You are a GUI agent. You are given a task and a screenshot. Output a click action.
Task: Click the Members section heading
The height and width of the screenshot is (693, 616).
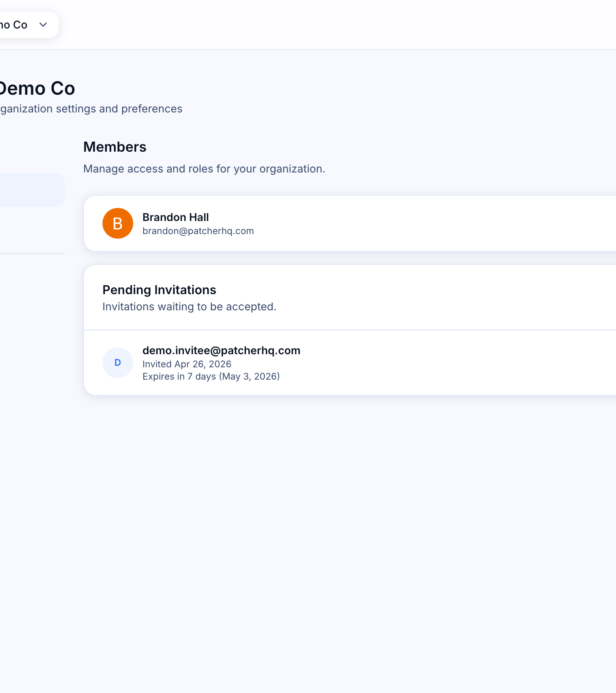click(x=115, y=147)
